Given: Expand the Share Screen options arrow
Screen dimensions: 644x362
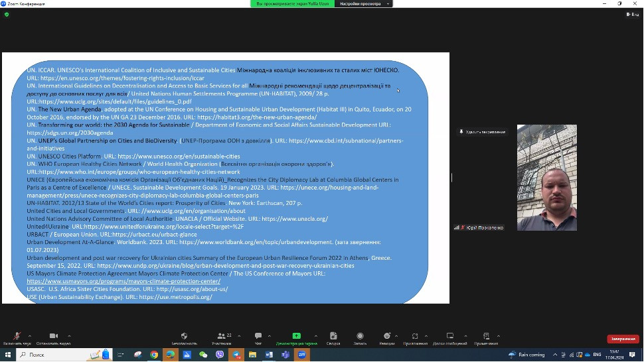Looking at the screenshot, I should point(316,336).
